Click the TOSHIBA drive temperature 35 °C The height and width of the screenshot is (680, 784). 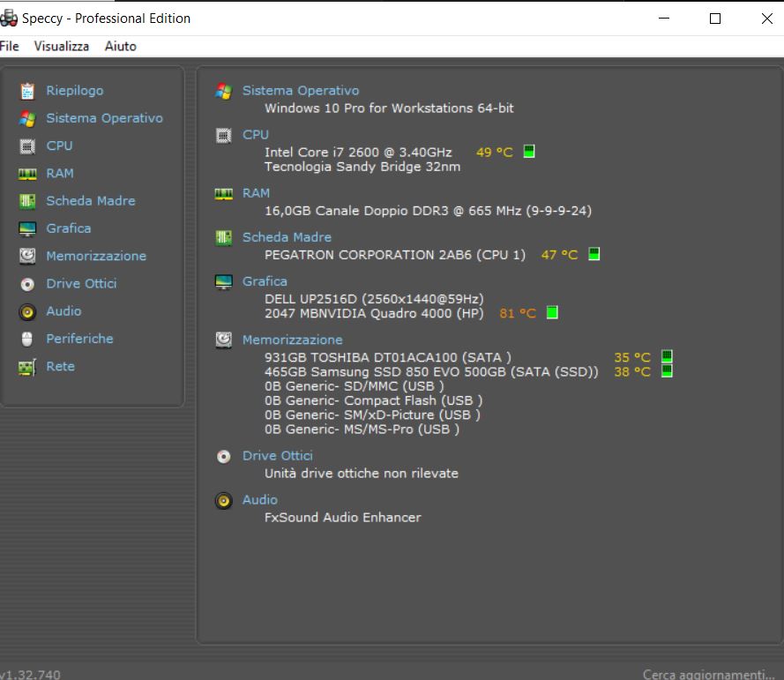click(632, 357)
